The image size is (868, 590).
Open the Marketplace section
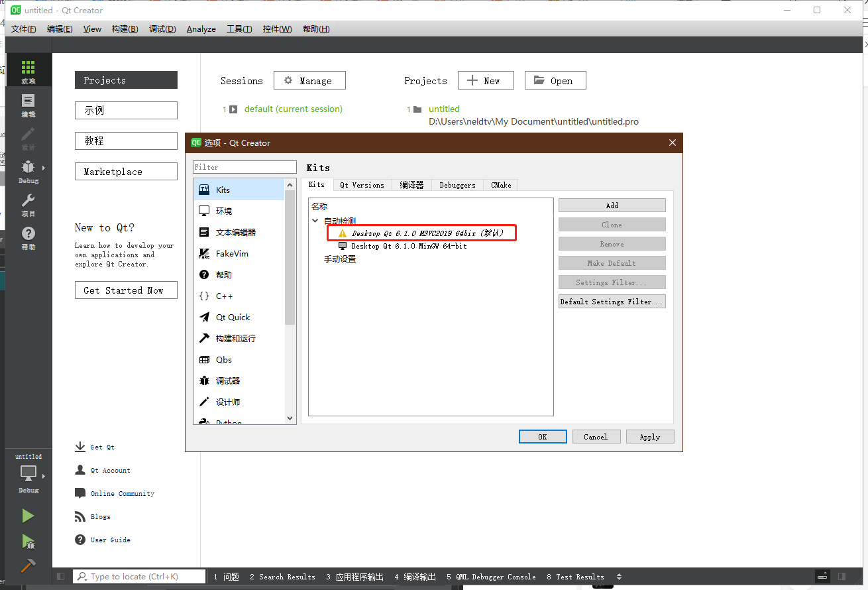click(126, 171)
